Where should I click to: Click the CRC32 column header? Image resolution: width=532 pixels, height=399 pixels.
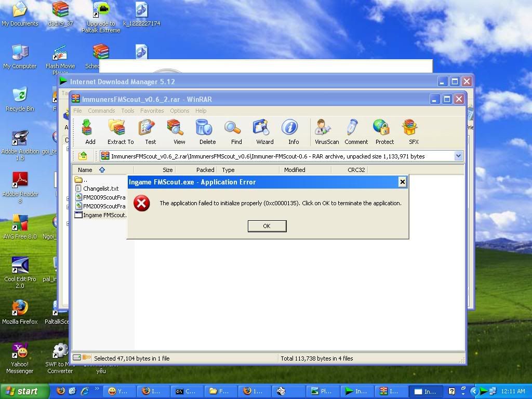(349, 170)
